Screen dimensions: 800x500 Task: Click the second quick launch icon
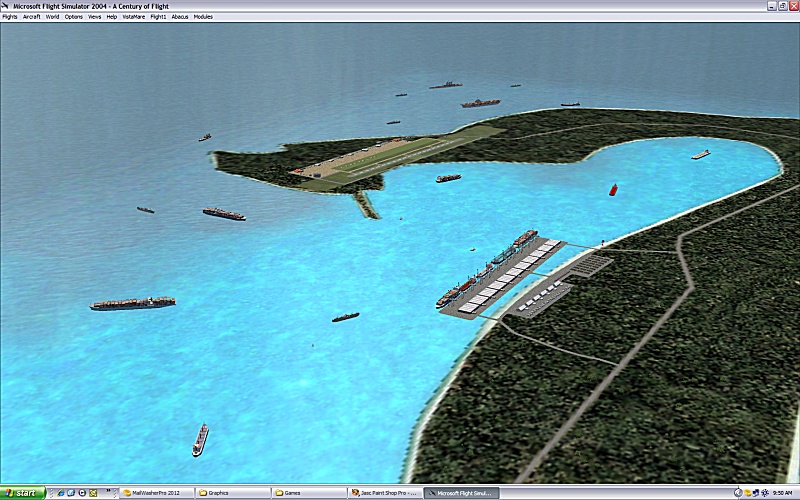pyautogui.click(x=71, y=493)
